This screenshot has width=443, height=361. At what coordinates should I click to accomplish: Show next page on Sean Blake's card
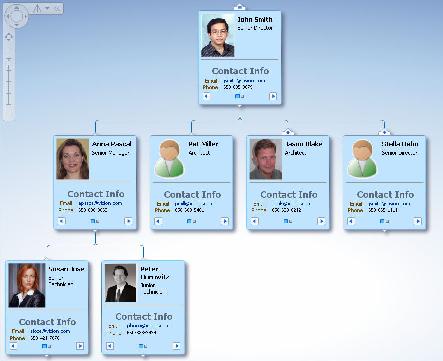[321, 221]
